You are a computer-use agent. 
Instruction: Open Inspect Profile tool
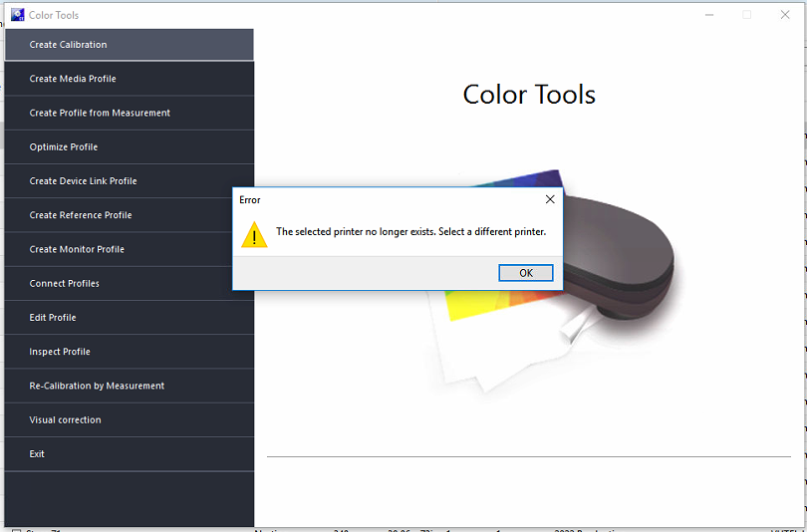pos(130,352)
